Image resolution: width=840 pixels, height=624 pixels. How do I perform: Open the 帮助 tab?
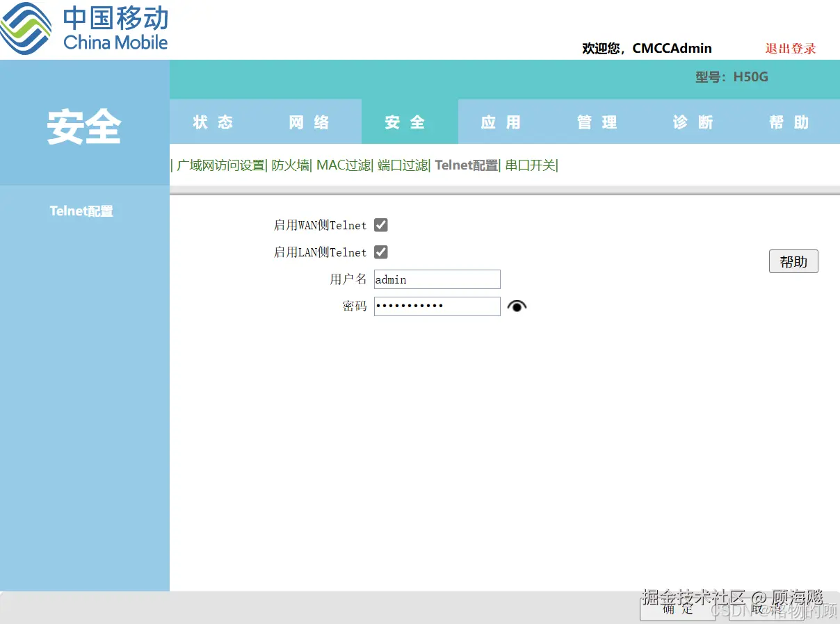tap(789, 122)
